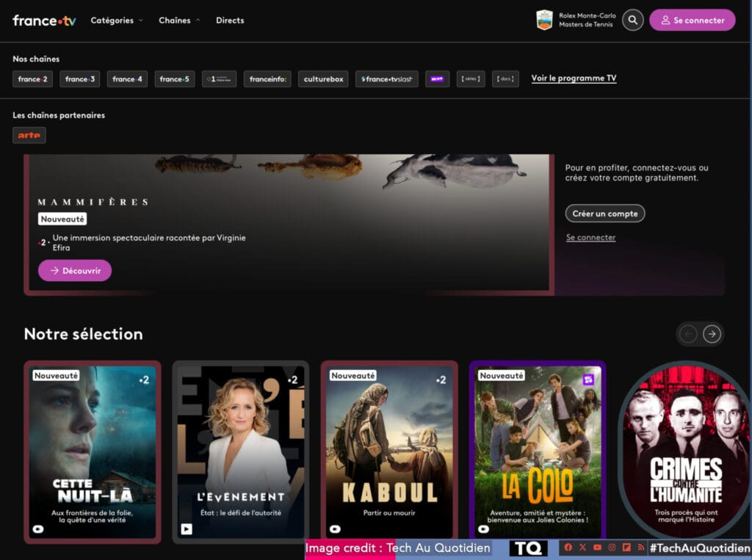Click the Nouveauté tag on Mammifères banner
Image resolution: width=752 pixels, height=560 pixels.
[62, 219]
